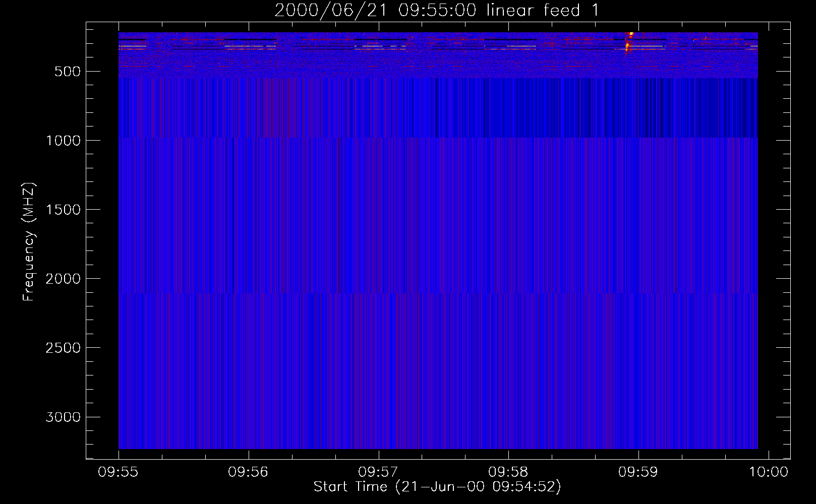Click the 2000 frequency tick label
The width and height of the screenshot is (816, 504).
click(63, 279)
